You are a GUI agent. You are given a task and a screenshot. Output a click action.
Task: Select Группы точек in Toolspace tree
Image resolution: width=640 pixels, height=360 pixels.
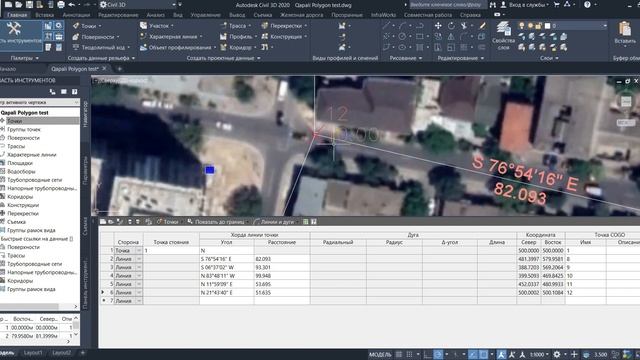[x=24, y=129]
